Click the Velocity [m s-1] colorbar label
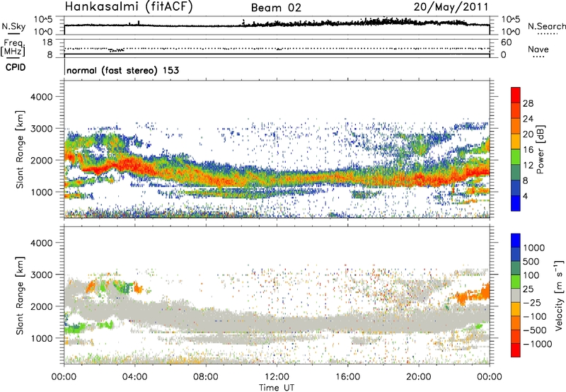 click(559, 295)
